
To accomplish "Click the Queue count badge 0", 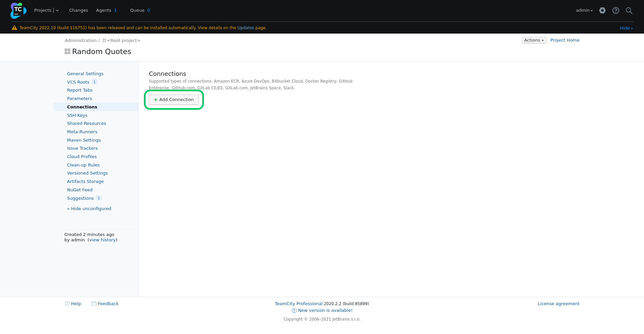I will coord(149,10).
